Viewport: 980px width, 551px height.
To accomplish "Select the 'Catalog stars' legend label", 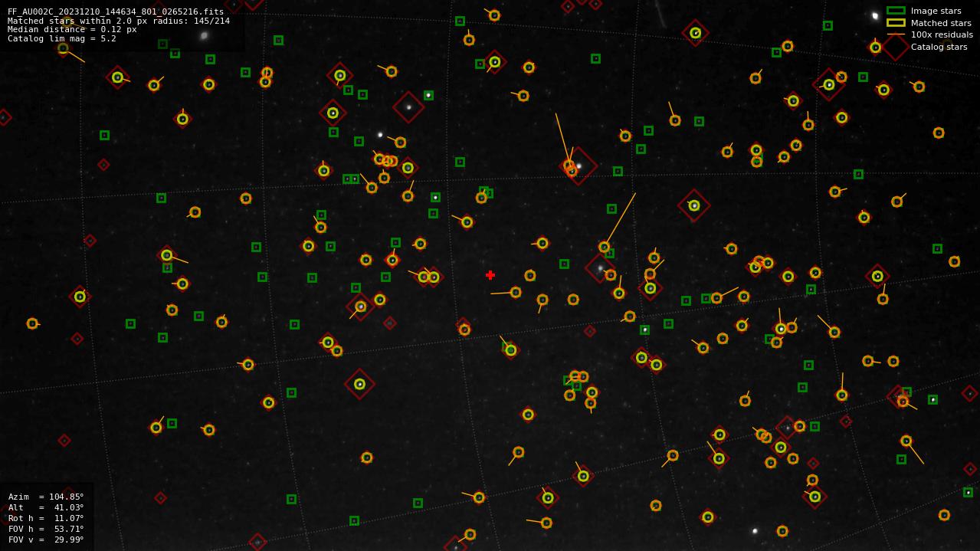I will click(939, 47).
